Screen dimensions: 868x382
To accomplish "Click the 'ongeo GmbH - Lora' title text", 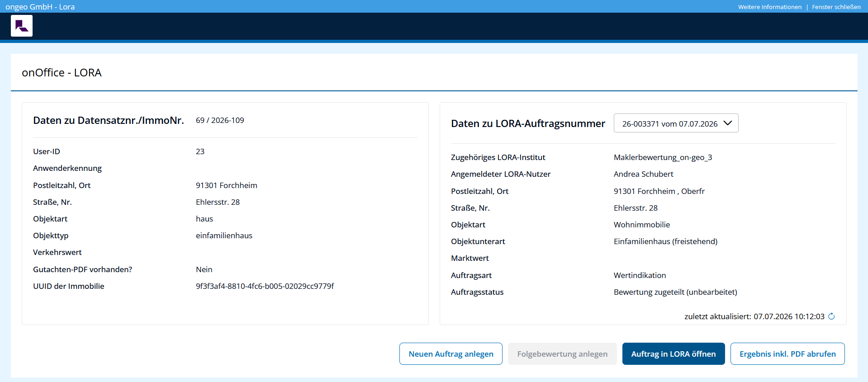I will pyautogui.click(x=40, y=7).
